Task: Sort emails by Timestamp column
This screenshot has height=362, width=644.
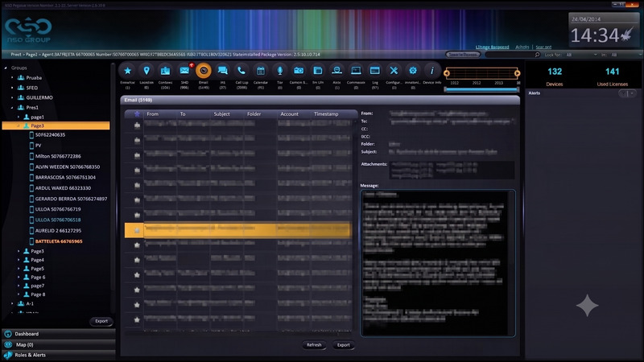Action: point(326,114)
